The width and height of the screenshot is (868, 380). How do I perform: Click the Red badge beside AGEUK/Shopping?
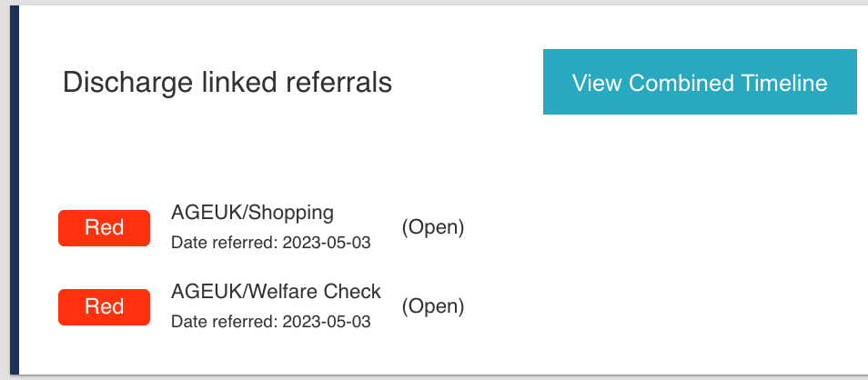point(104,228)
